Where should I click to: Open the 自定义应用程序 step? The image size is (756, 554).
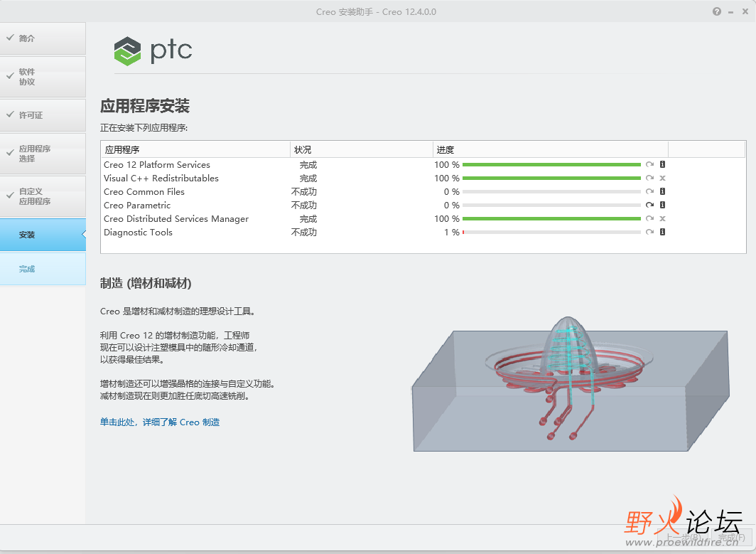(x=43, y=196)
